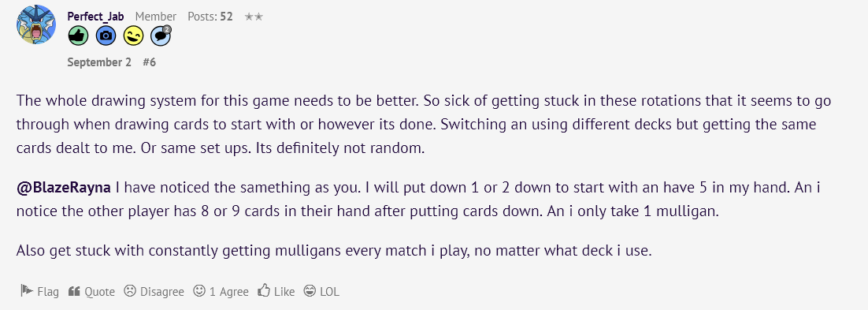Click the Quote marks icon
Screen dimensions: 868x310
pos(74,291)
